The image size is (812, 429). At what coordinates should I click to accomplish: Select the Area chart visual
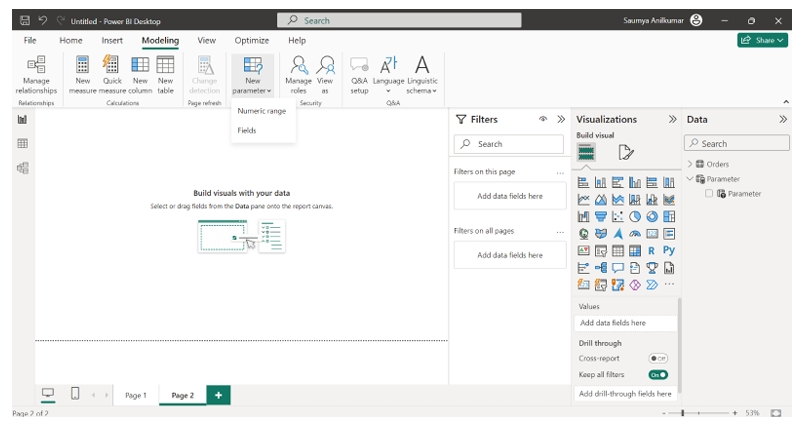pos(600,199)
